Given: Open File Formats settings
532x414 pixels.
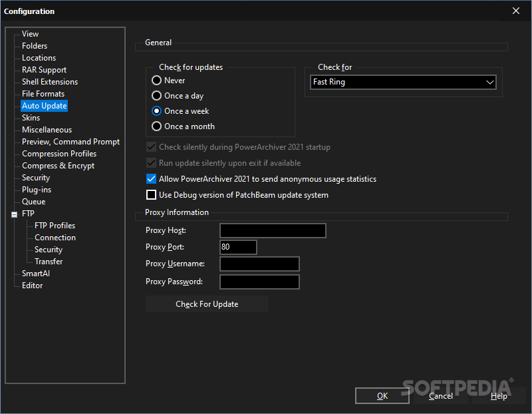Looking at the screenshot, I should tap(43, 94).
